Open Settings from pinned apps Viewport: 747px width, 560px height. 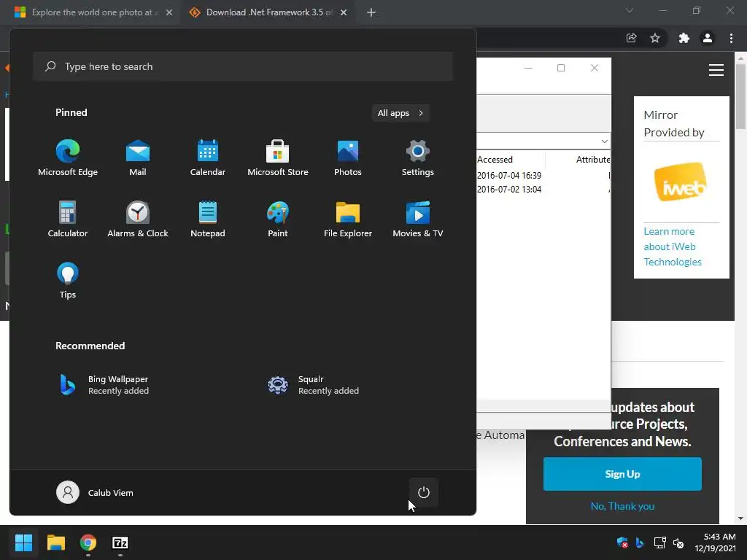coord(418,158)
